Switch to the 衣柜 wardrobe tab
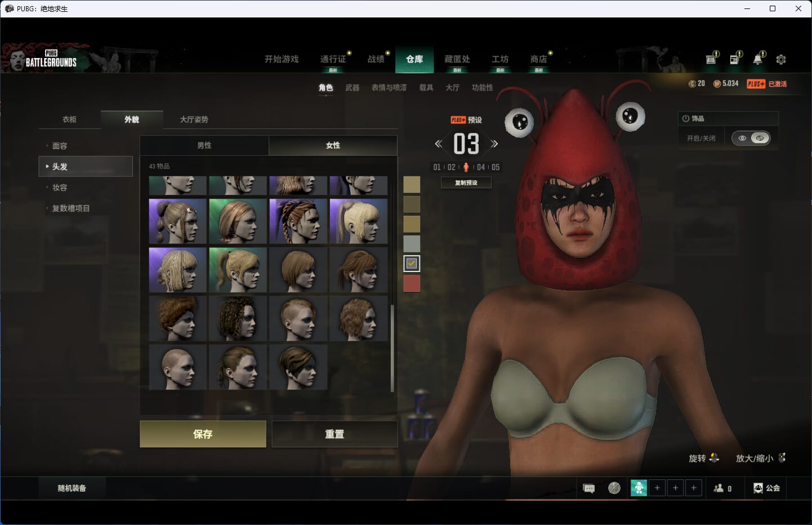Screen dimensions: 812x525 pyautogui.click(x=70, y=119)
